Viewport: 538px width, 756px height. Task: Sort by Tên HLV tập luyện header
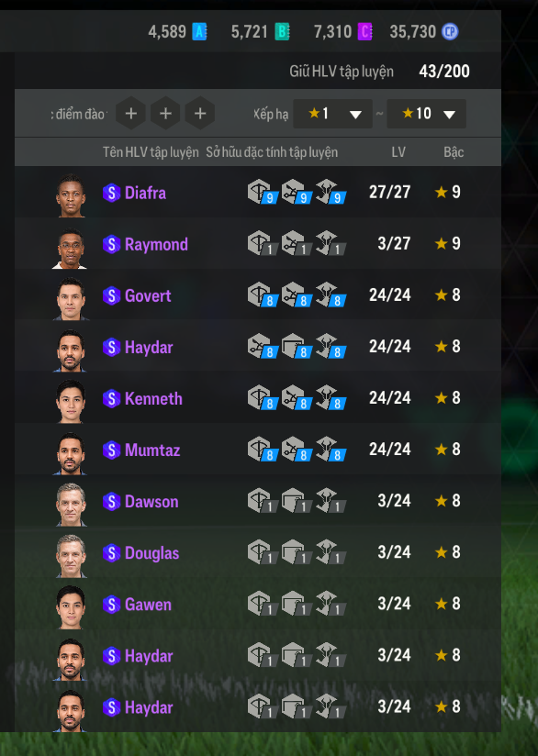[x=151, y=152]
